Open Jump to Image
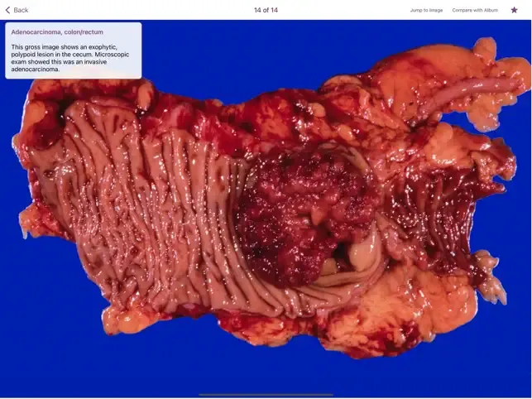Image resolution: width=532 pixels, height=399 pixels. [426, 10]
